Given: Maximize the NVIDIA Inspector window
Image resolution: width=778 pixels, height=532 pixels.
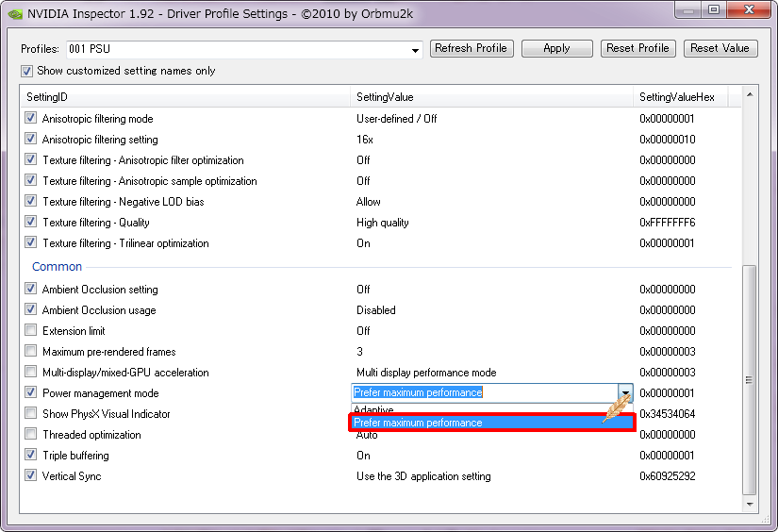Looking at the screenshot, I should 714,9.
